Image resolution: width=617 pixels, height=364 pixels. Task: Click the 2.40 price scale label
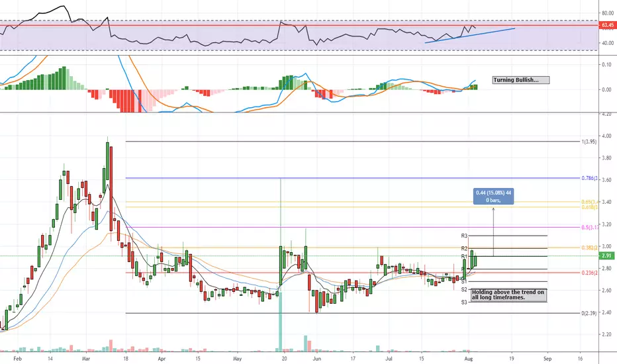tap(606, 312)
